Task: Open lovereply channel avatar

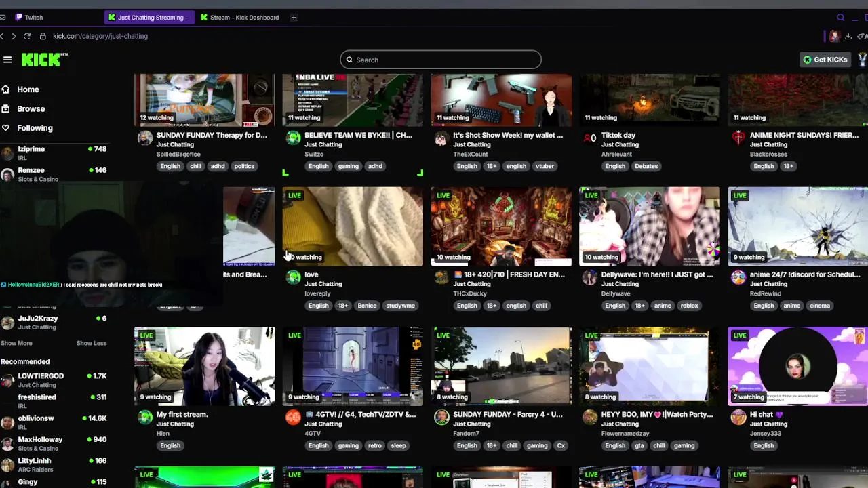Action: (x=293, y=278)
